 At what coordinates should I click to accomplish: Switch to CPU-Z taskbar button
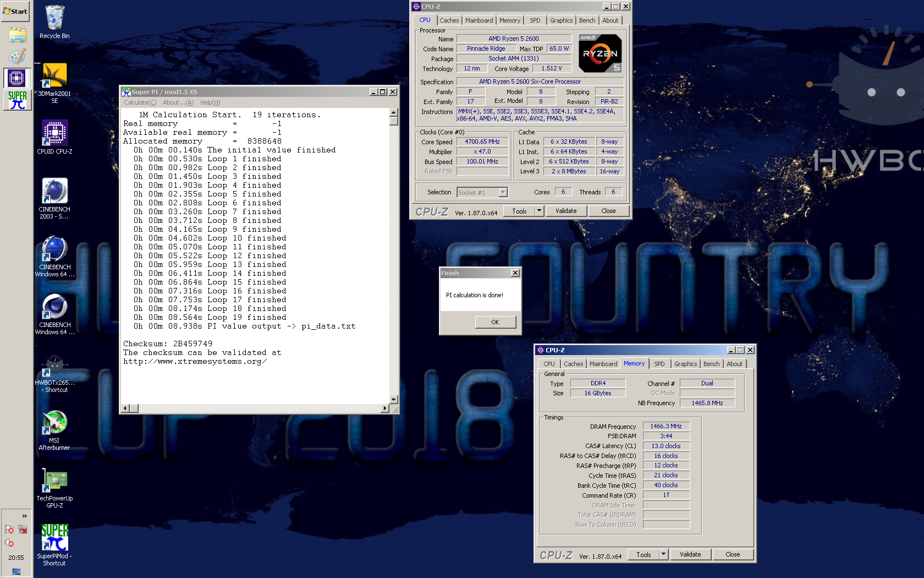[x=16, y=78]
